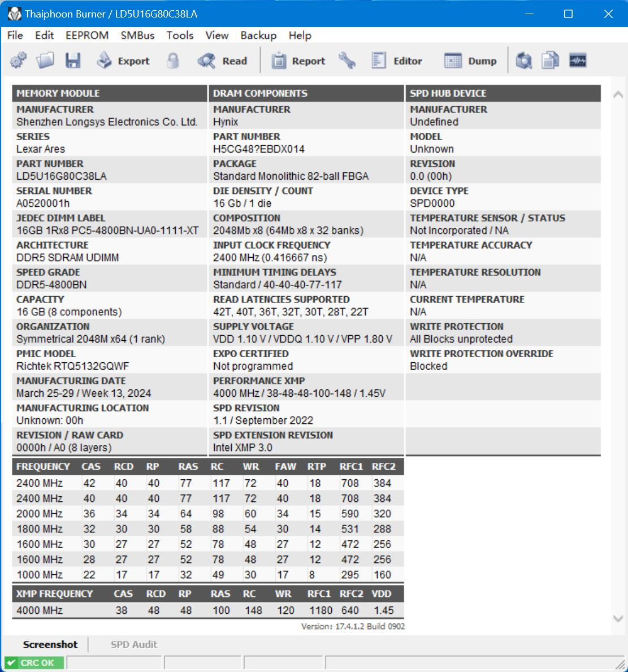Click the Export toolbar button
The height and width of the screenshot is (672, 628).
tap(123, 61)
